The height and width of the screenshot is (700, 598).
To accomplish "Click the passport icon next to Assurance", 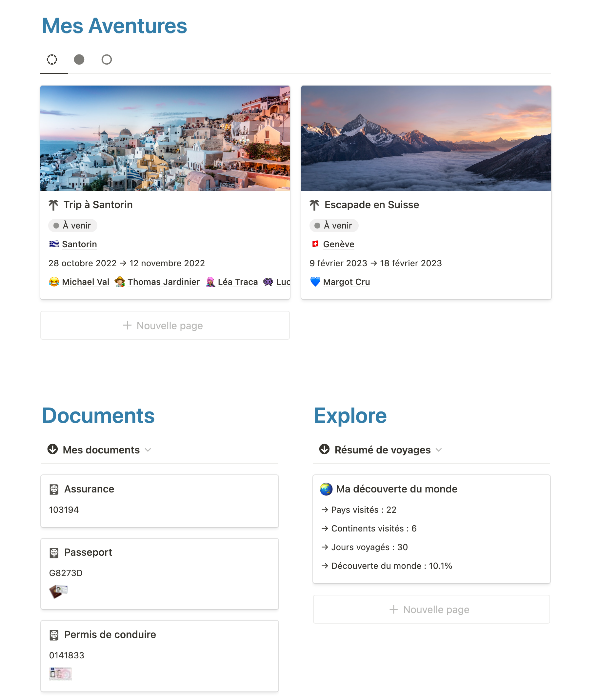I will (54, 489).
